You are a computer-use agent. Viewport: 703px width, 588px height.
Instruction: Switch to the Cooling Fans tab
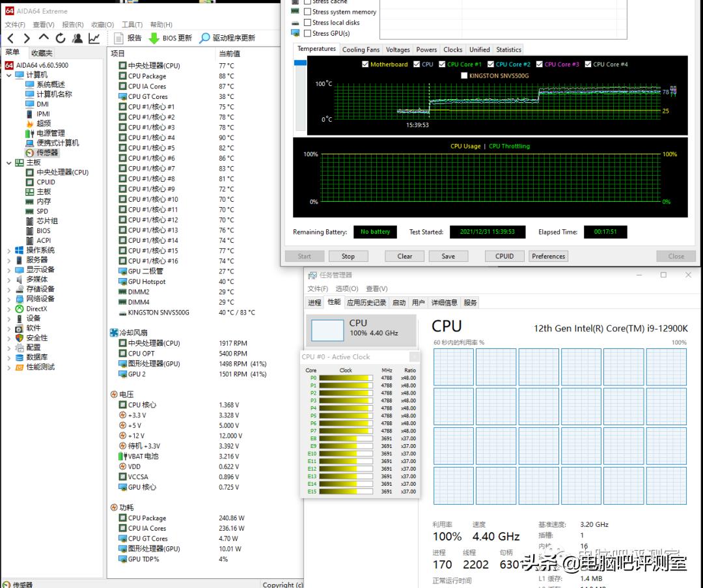(x=361, y=49)
